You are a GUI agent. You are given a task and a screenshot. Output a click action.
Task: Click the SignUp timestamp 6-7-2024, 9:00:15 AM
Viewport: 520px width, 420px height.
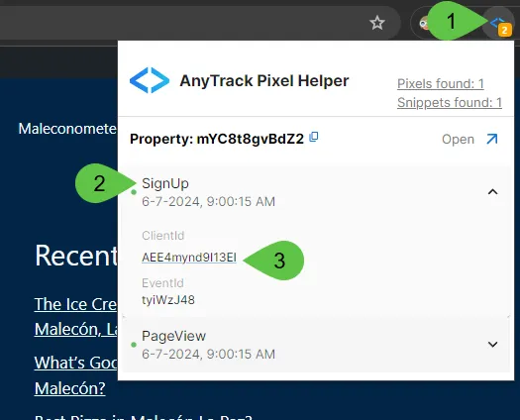tap(209, 201)
